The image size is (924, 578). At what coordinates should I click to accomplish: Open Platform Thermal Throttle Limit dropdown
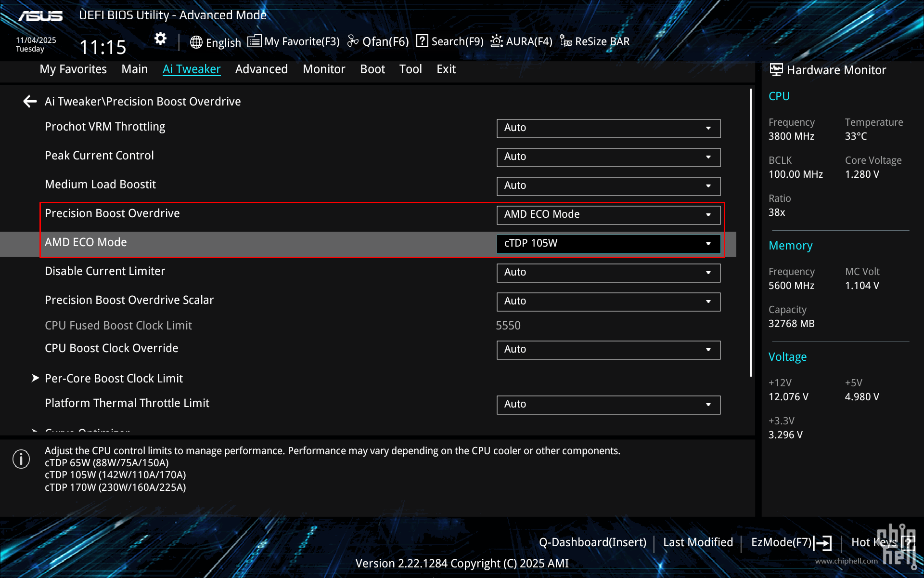pyautogui.click(x=608, y=405)
